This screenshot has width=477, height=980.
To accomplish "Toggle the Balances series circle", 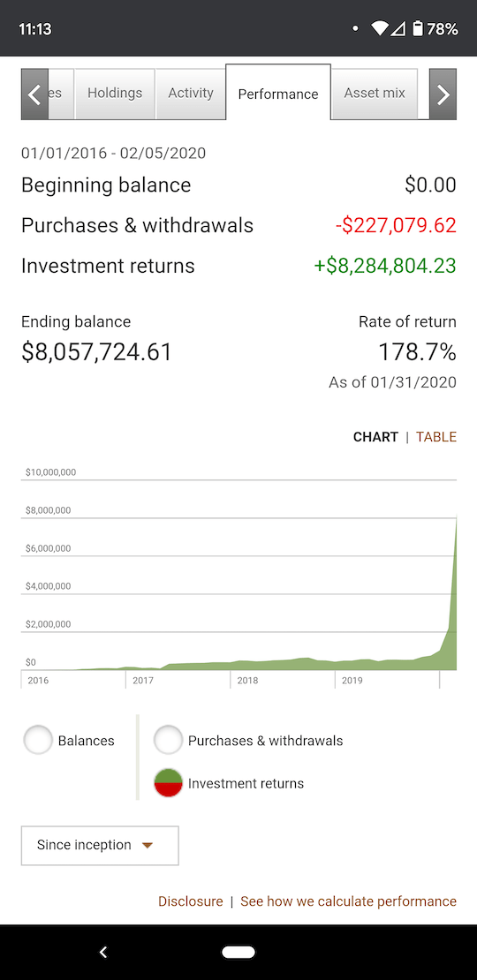I will pos(37,741).
